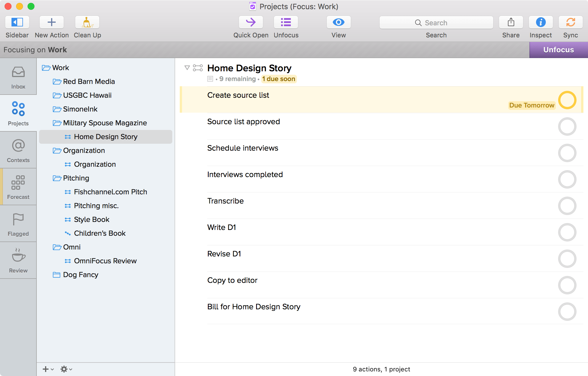588x376 pixels.
Task: Toggle completion circle for Transcribe task
Action: [567, 205]
